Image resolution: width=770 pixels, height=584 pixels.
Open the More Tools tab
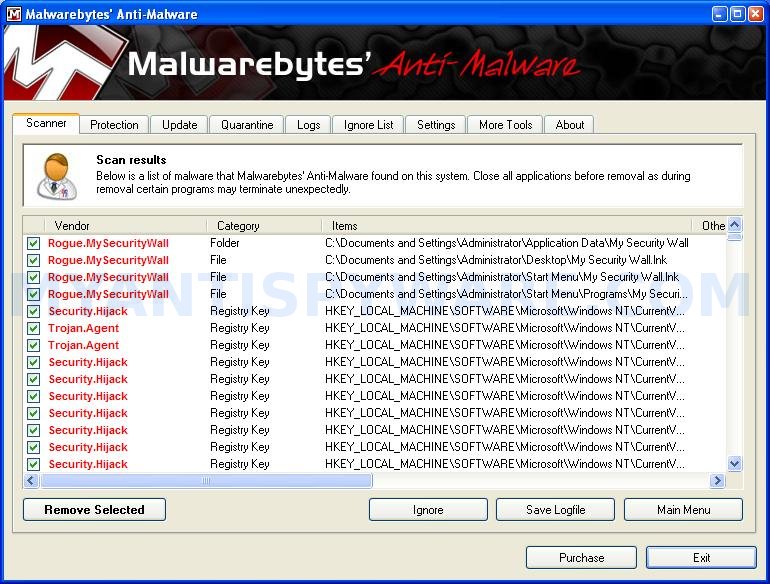(505, 125)
